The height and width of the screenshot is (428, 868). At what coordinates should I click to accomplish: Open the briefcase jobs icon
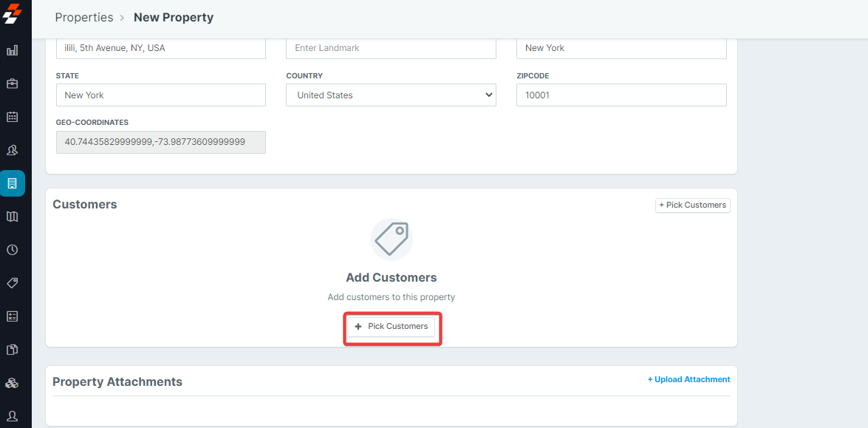[13, 84]
